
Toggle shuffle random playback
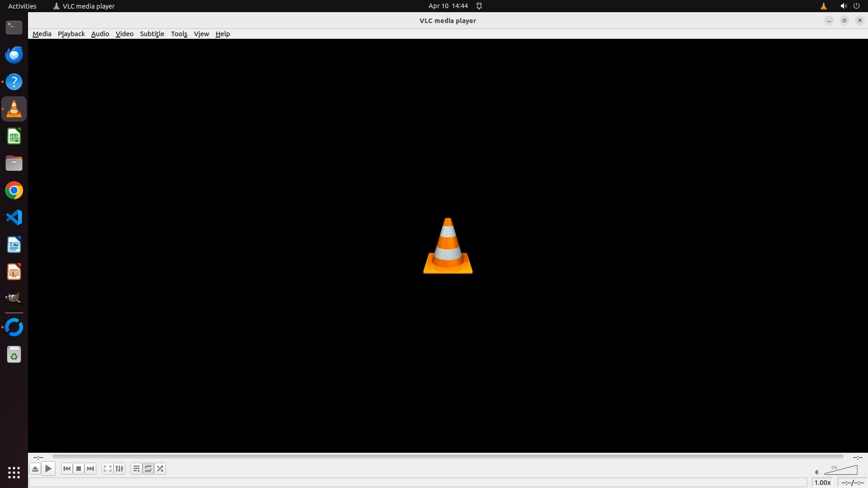pyautogui.click(x=160, y=469)
